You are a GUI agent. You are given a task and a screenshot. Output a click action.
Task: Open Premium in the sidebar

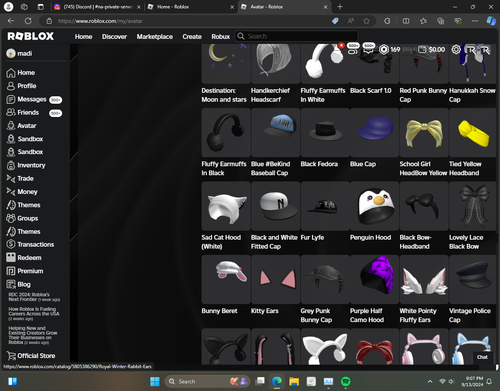25,271
